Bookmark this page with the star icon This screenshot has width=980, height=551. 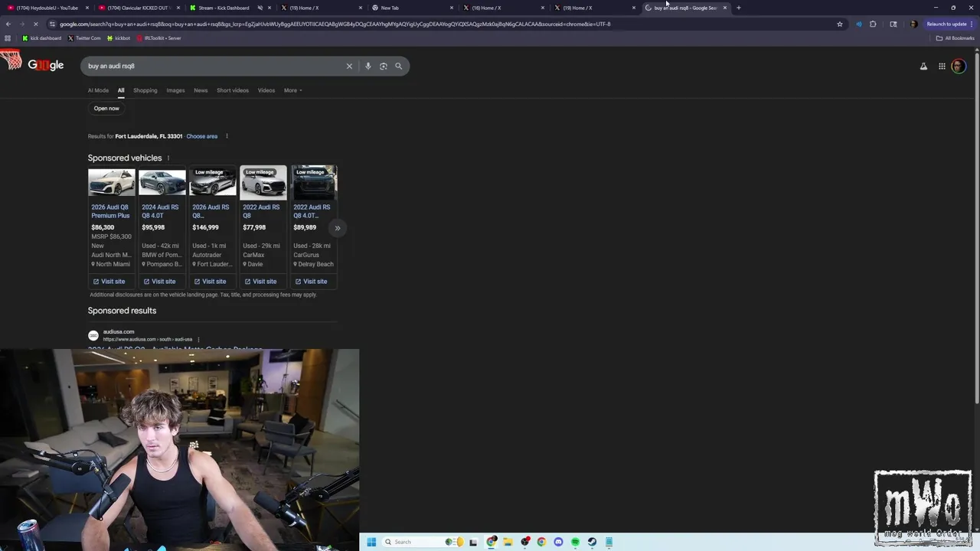click(840, 24)
